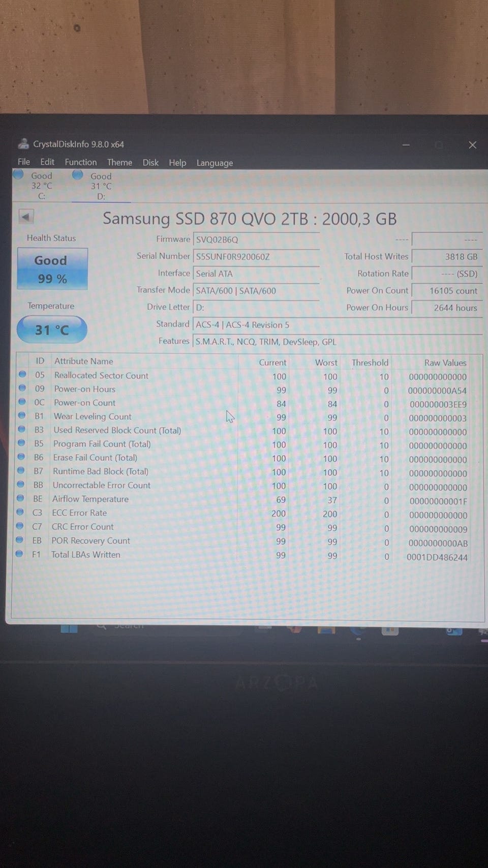Open the File menu
This screenshot has height=868, width=488.
point(24,162)
